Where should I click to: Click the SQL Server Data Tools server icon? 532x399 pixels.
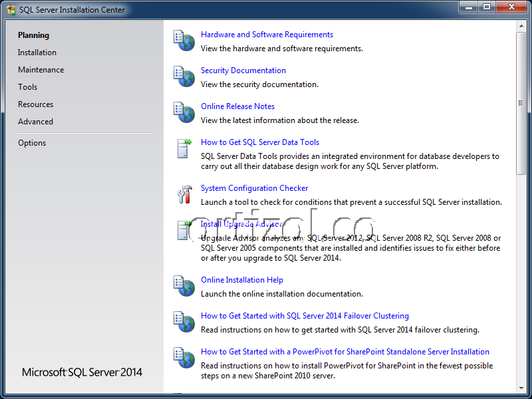184,148
